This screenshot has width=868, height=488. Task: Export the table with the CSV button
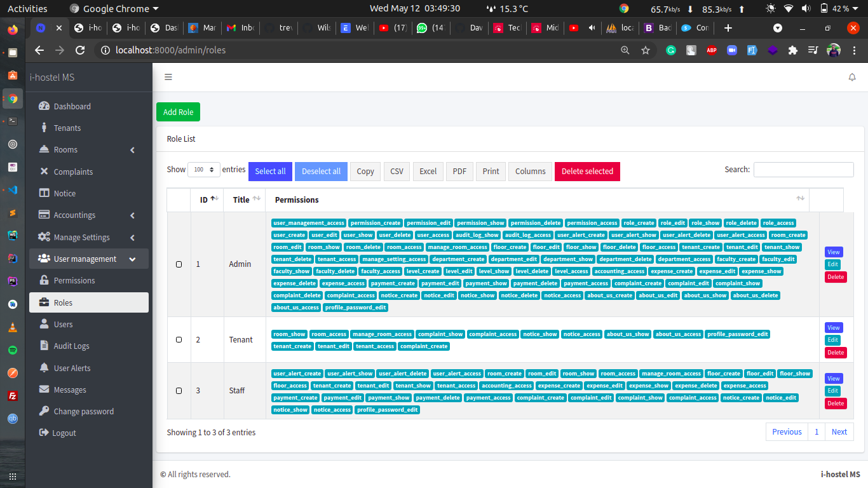tap(397, 171)
